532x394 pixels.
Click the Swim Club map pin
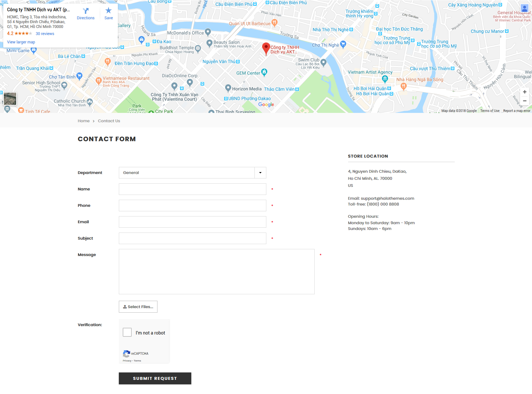(x=324, y=62)
